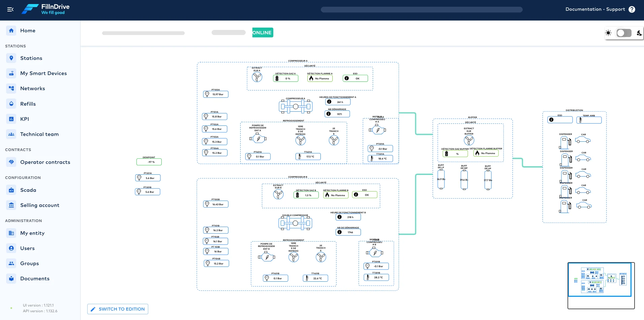Click the Documentation - Support link
Image resolution: width=644 pixels, height=320 pixels.
point(595,9)
